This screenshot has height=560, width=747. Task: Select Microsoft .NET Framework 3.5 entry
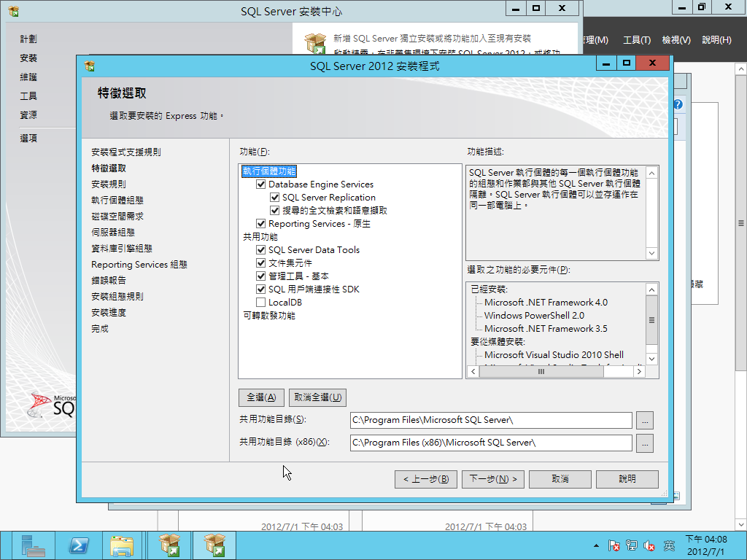tap(546, 329)
